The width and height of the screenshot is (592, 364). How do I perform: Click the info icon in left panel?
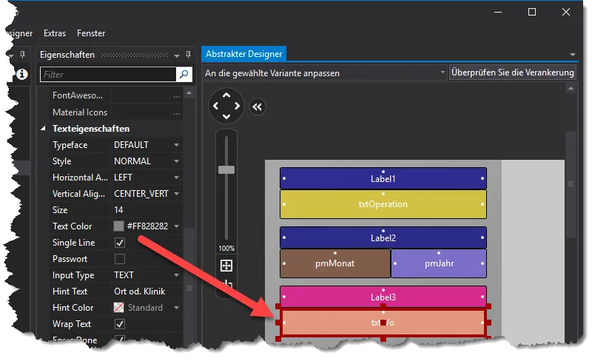coord(22,74)
